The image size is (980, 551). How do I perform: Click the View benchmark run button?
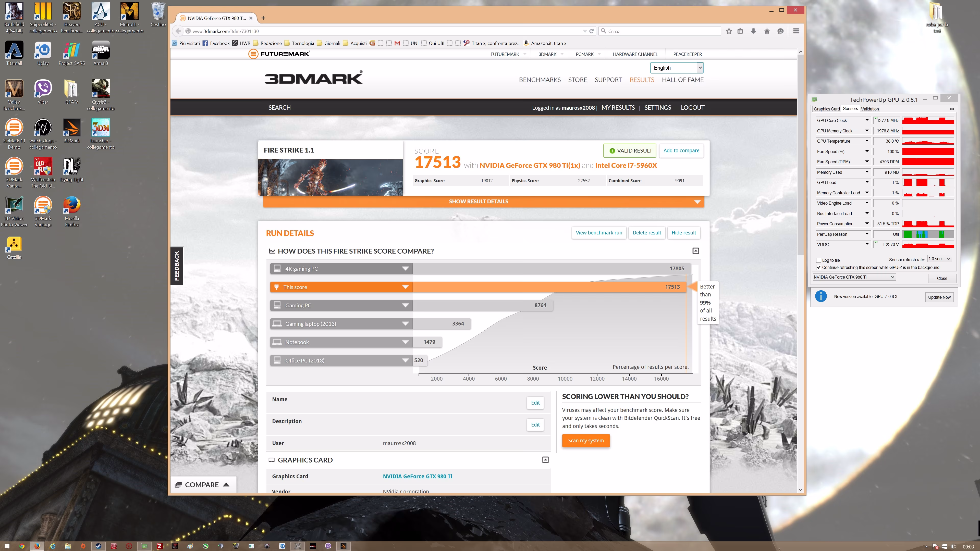(599, 233)
